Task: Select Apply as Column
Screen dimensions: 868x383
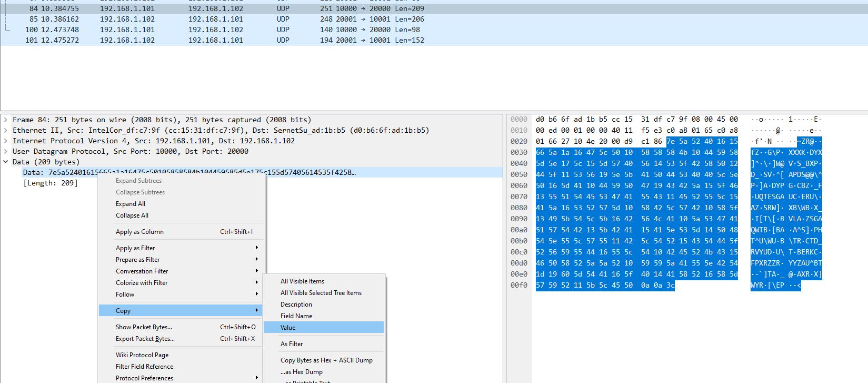Action: point(181,231)
